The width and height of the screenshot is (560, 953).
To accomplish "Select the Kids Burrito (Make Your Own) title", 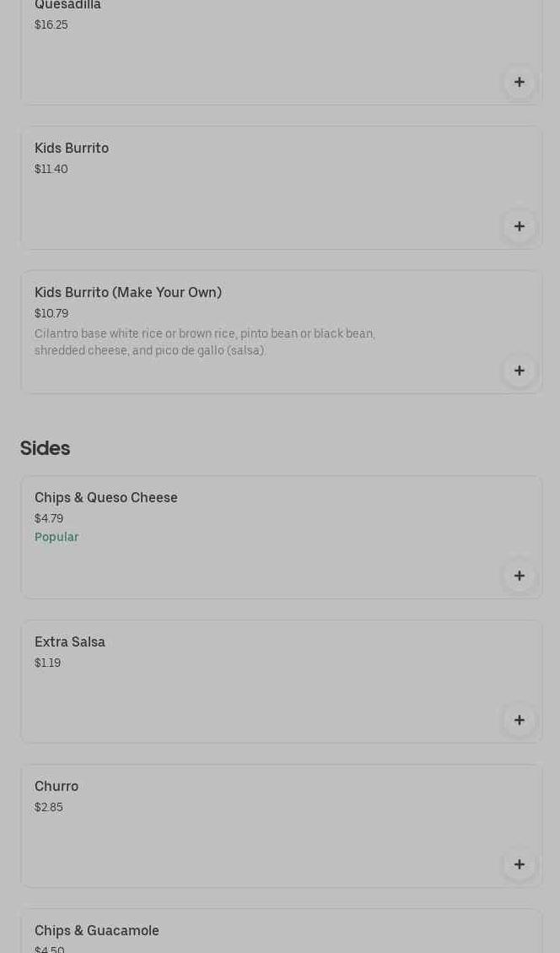I will point(128,293).
